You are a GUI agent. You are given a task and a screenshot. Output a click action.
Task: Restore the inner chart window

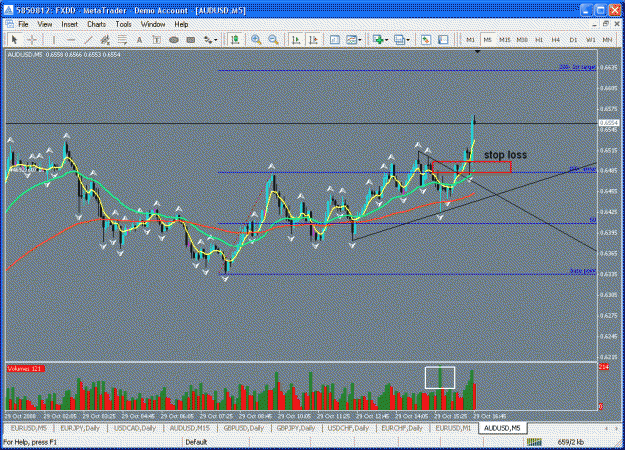coord(606,24)
